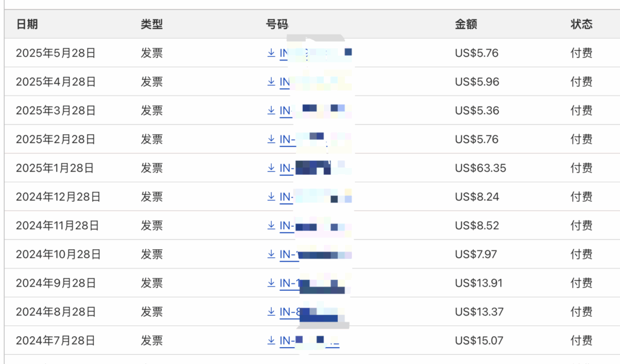Download the US$63.35 invoice
620x364 pixels.
[x=271, y=168]
